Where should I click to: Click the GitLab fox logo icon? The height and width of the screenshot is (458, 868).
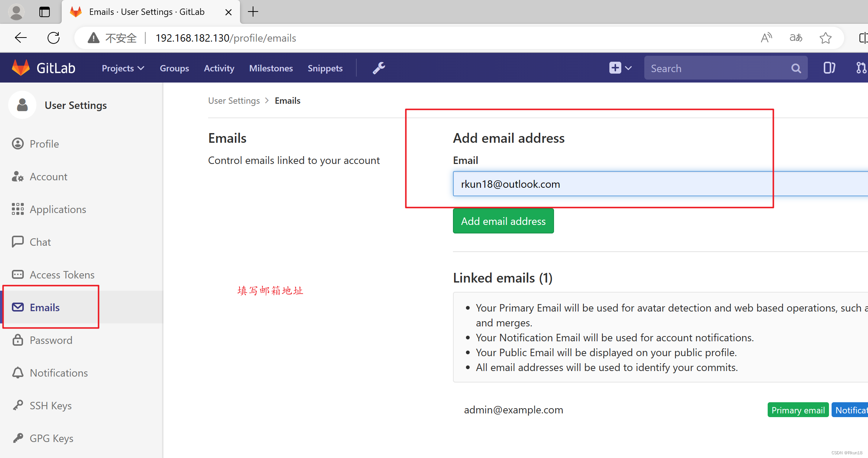click(x=21, y=68)
